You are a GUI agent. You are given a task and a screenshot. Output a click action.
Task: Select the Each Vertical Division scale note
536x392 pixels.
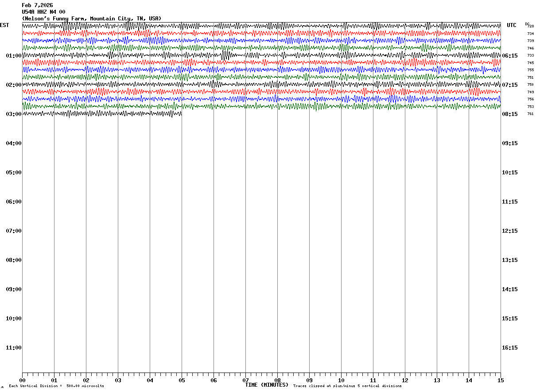click(56, 386)
